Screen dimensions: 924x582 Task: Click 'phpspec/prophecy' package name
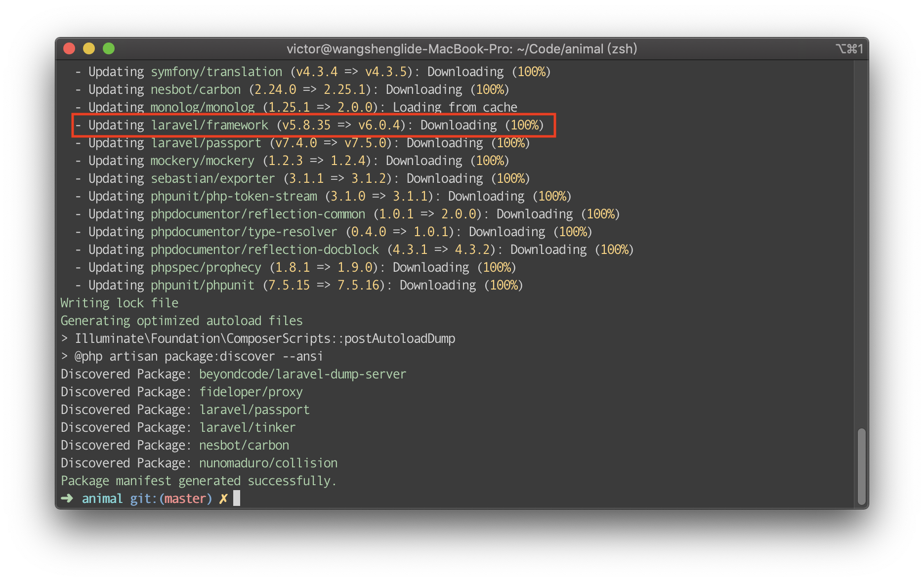(206, 267)
